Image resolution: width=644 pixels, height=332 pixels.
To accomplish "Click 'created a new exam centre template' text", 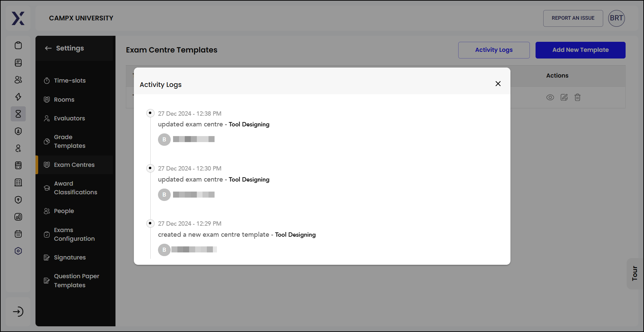I will pos(214,235).
